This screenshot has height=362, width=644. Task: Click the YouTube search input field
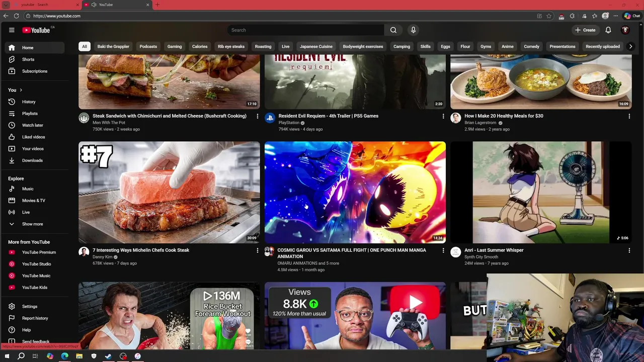[306, 30]
